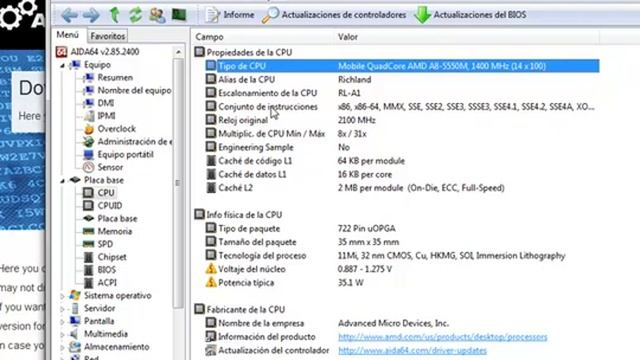The height and width of the screenshot is (360, 640).
Task: Click Potencia típica warning icon
Action: 211,282
